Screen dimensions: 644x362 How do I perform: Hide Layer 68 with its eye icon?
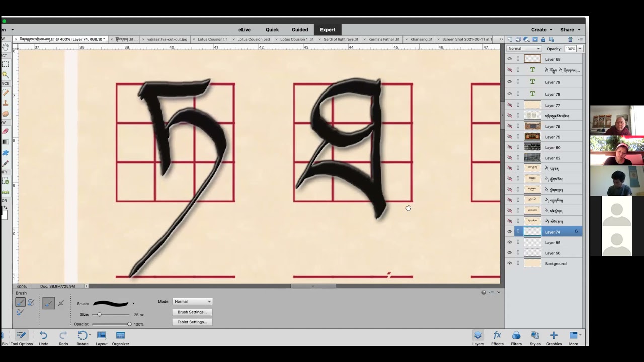pos(509,59)
